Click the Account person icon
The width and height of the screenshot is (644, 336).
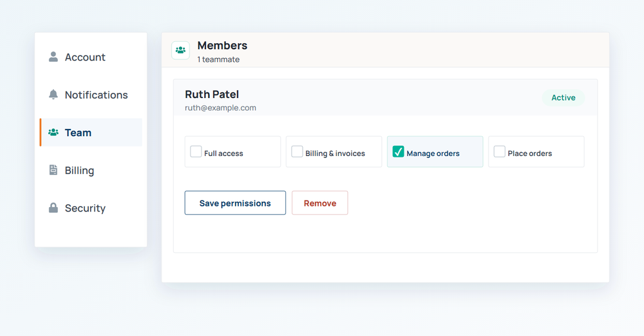click(x=53, y=57)
